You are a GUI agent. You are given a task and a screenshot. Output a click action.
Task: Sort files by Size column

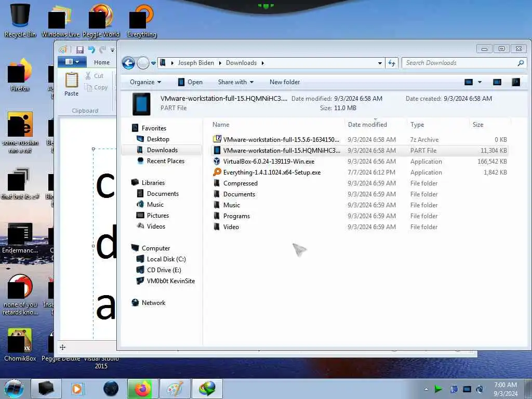point(478,125)
